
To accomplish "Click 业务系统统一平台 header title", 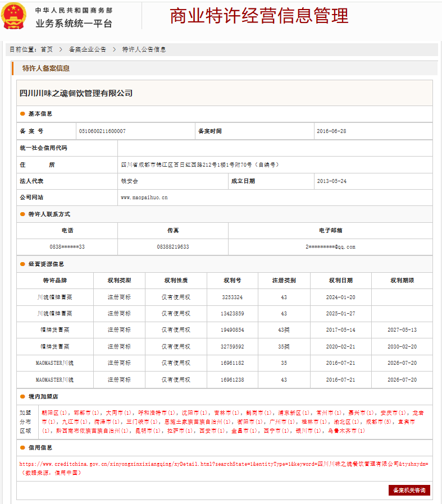I will click(x=74, y=24).
